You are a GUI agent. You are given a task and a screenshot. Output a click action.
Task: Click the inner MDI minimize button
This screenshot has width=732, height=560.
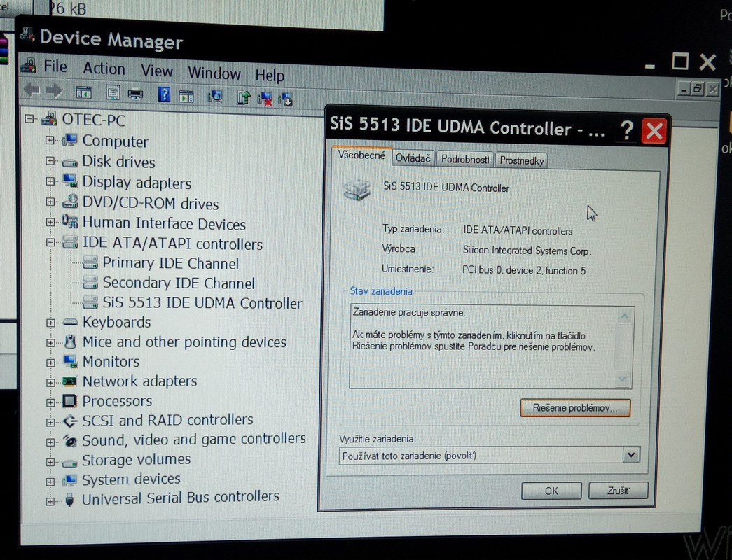point(684,88)
